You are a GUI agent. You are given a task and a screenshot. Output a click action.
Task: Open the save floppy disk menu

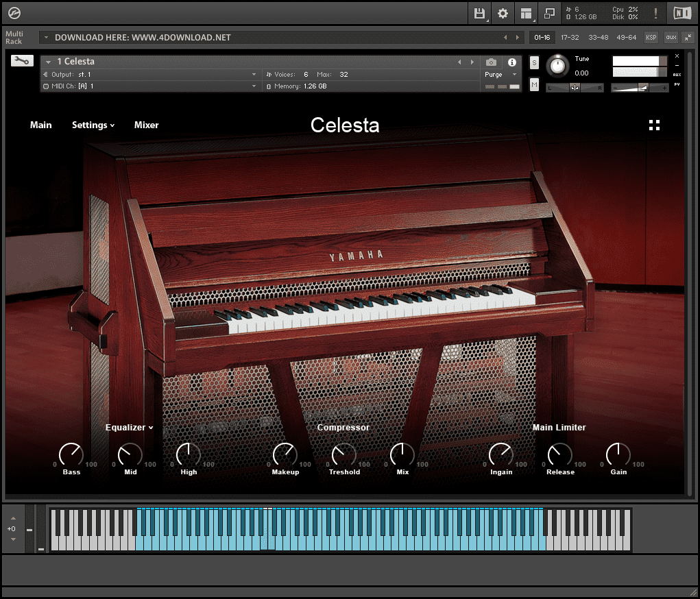tap(480, 13)
